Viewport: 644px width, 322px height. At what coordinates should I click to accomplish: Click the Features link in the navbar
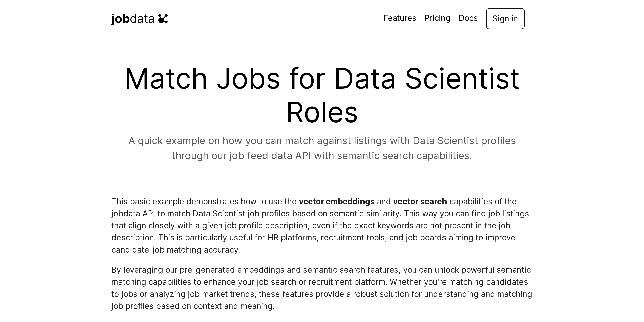[x=399, y=18]
